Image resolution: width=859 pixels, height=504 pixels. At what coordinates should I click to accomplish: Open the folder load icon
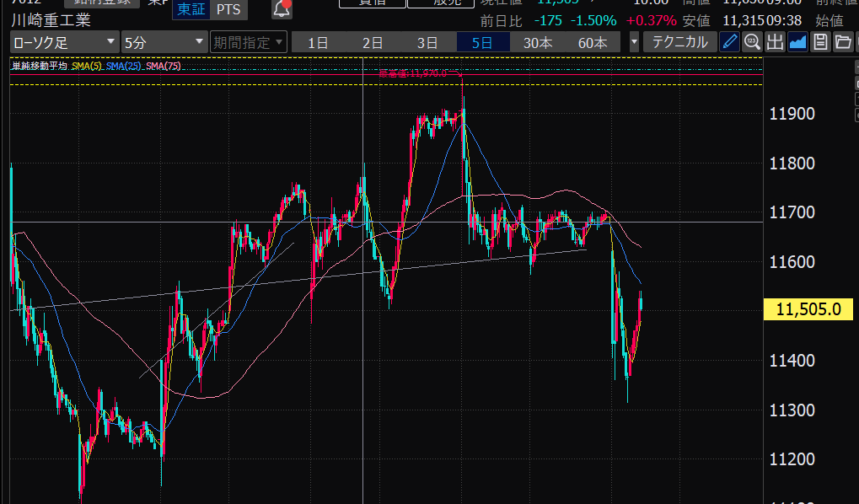tap(841, 42)
